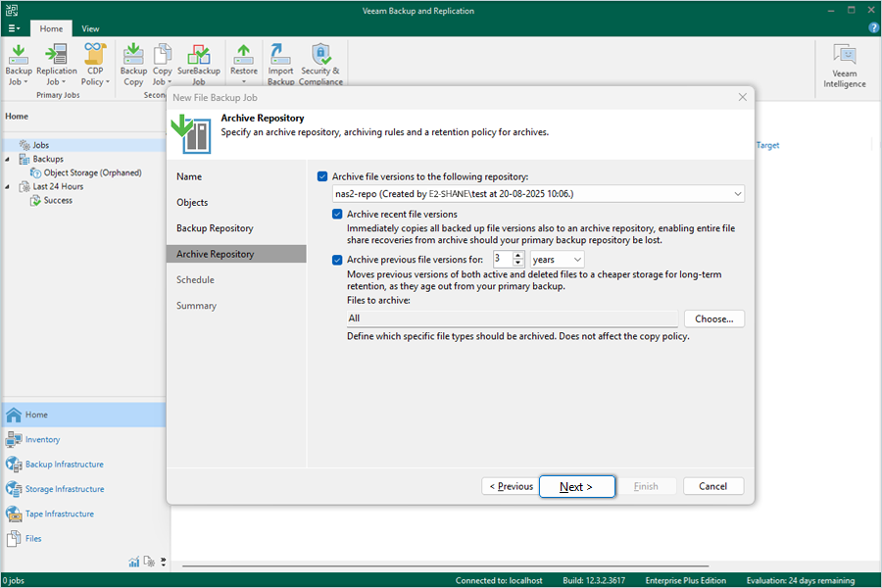This screenshot has height=588, width=882.
Task: Cancel the New File Backup Job wizard
Action: [713, 486]
